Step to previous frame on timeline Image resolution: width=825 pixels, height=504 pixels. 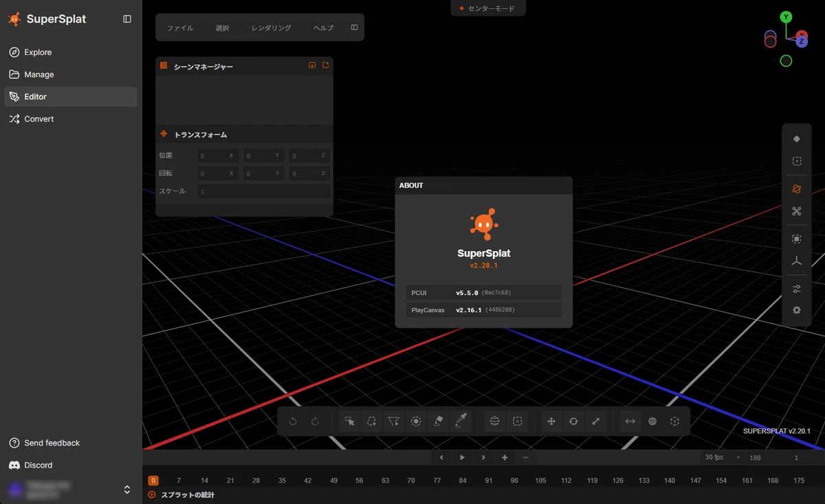[441, 457]
